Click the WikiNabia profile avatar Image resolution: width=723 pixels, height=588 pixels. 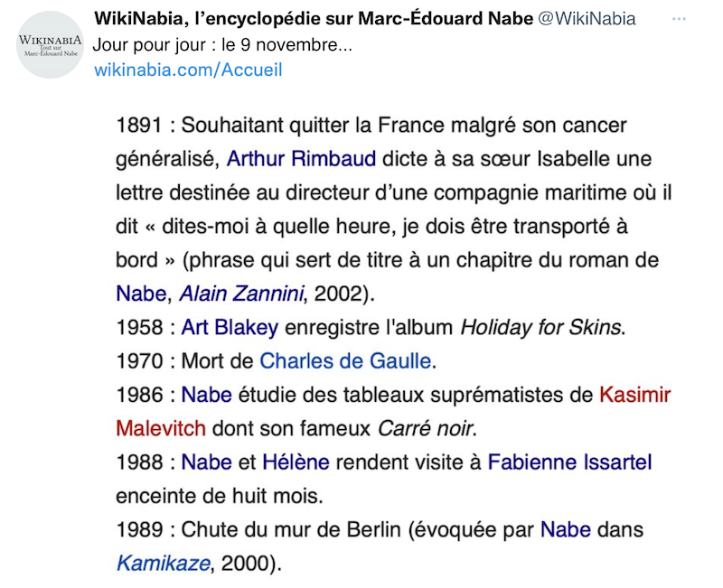tap(51, 45)
